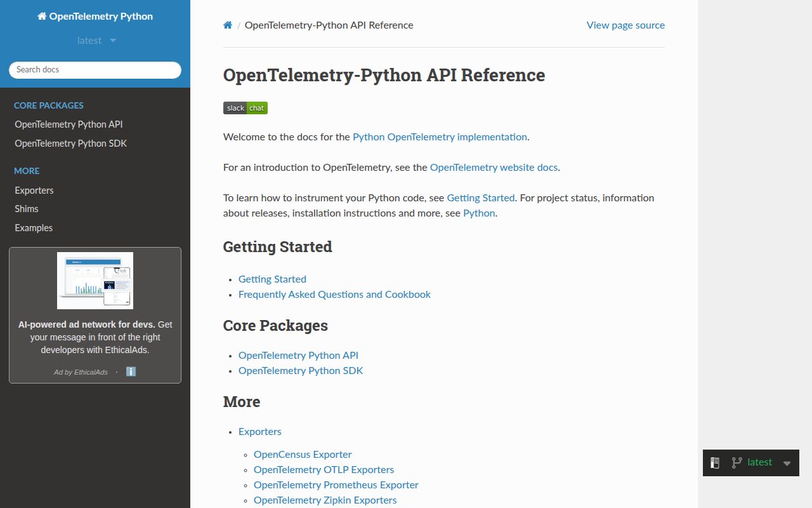The image size is (812, 508).
Task: Click the MORE sidebar caption
Action: coord(27,171)
